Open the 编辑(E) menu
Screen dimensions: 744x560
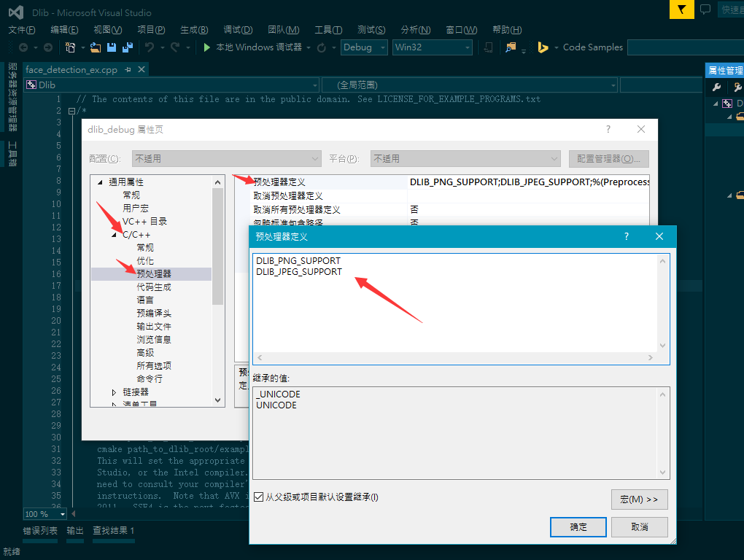(x=64, y=30)
